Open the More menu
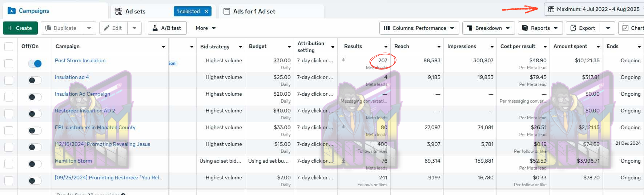This screenshot has width=644, height=195. (205, 28)
